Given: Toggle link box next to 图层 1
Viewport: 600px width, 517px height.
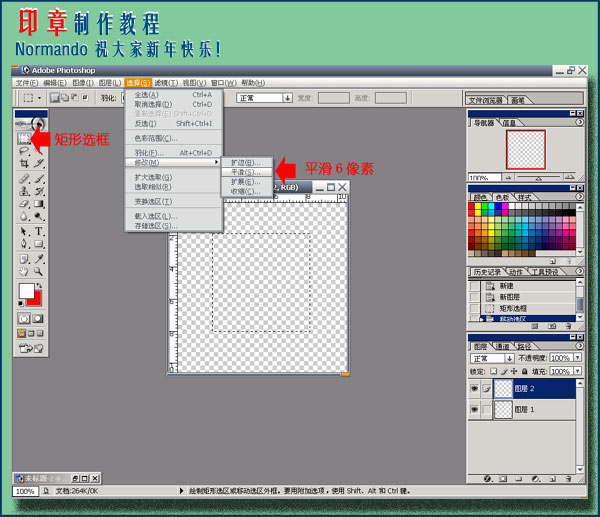Looking at the screenshot, I should click(x=486, y=409).
